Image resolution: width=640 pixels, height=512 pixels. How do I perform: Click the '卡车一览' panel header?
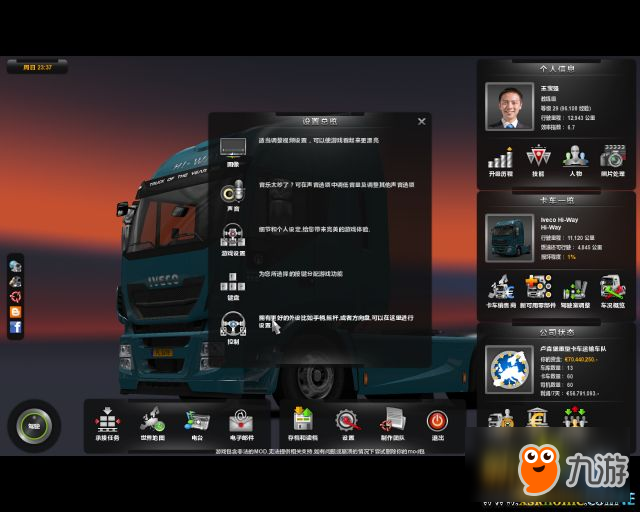click(x=557, y=200)
